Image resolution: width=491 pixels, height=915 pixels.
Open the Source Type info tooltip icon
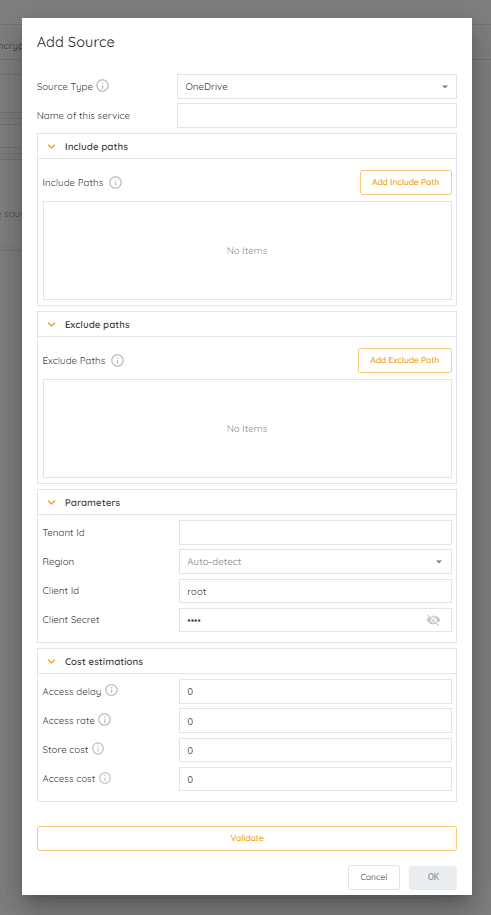[x=102, y=86]
